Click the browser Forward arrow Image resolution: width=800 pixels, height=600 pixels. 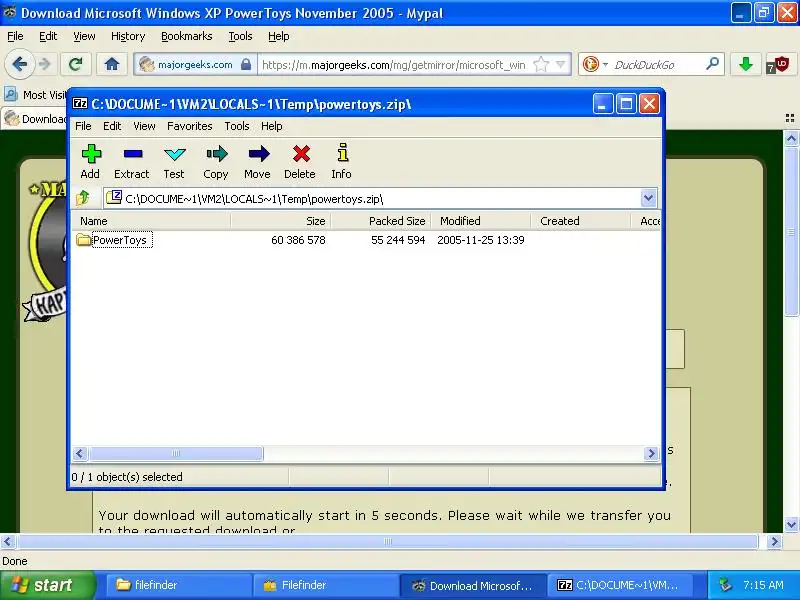[x=45, y=64]
